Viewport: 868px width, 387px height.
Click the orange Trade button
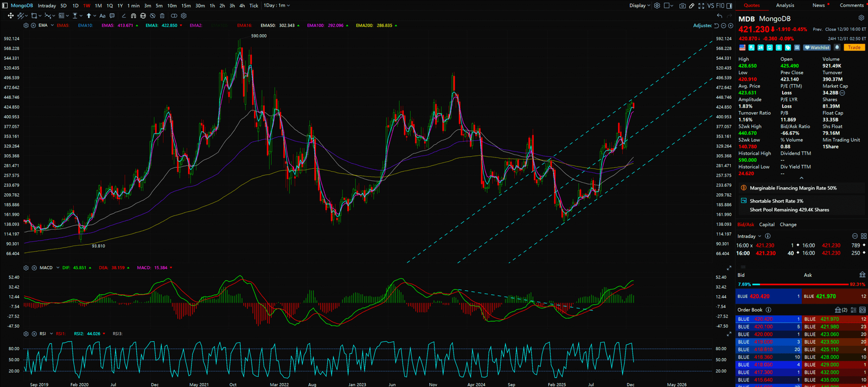pyautogui.click(x=854, y=48)
